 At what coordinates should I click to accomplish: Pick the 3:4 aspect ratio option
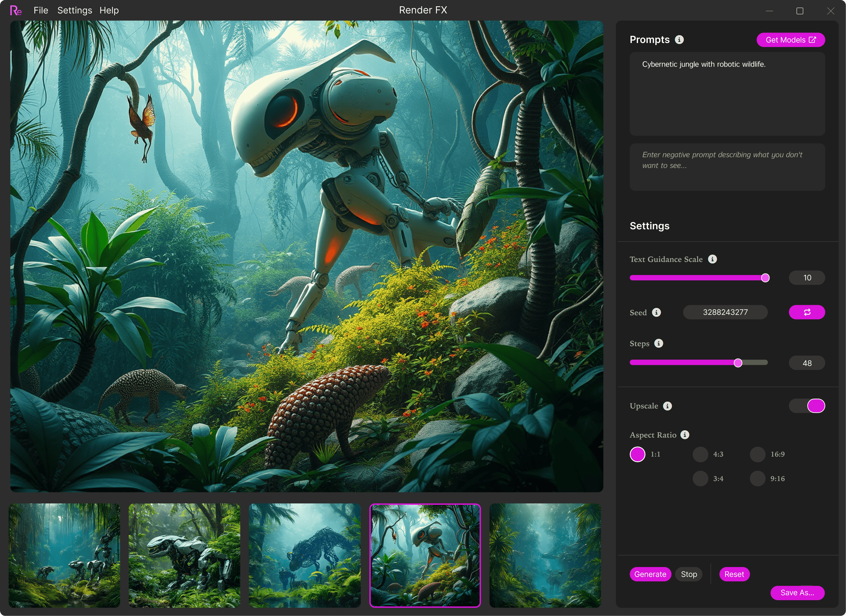[x=700, y=479]
